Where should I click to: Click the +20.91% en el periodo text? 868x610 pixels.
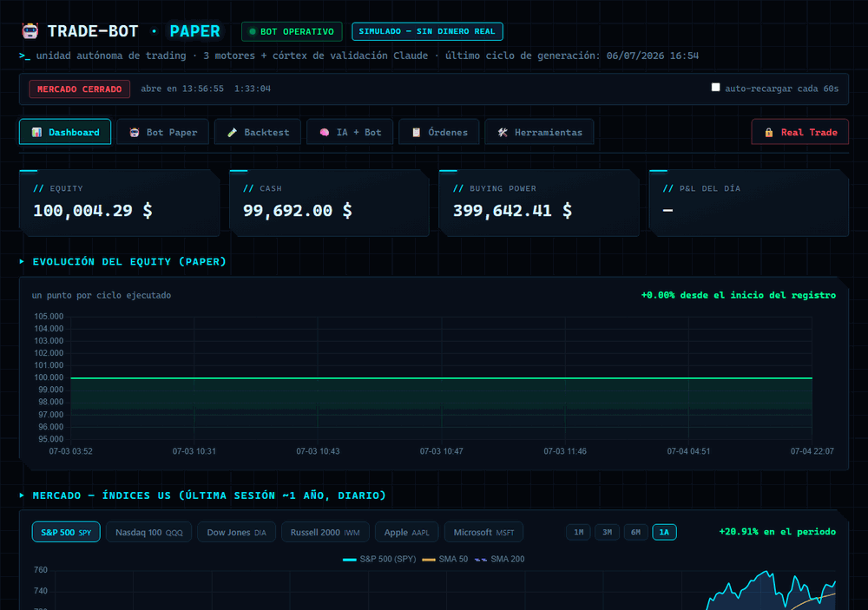coord(777,531)
